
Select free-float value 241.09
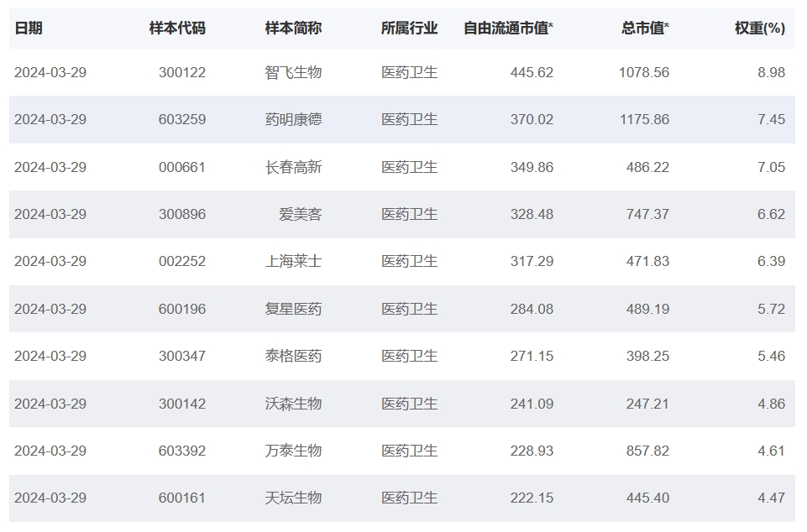(x=532, y=404)
